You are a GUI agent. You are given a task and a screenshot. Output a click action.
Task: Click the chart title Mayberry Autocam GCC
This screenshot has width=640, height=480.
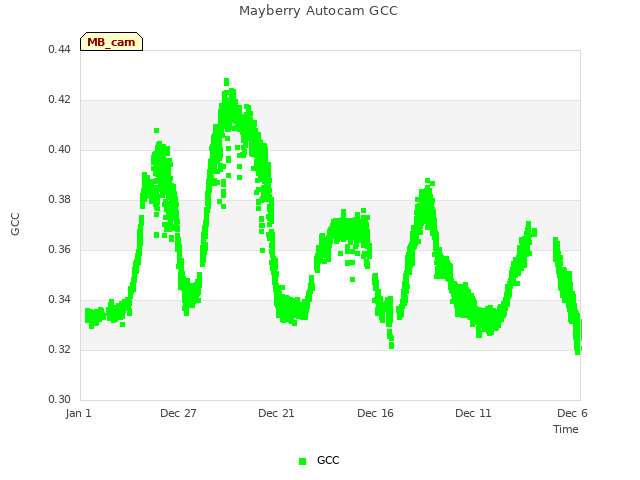(318, 11)
